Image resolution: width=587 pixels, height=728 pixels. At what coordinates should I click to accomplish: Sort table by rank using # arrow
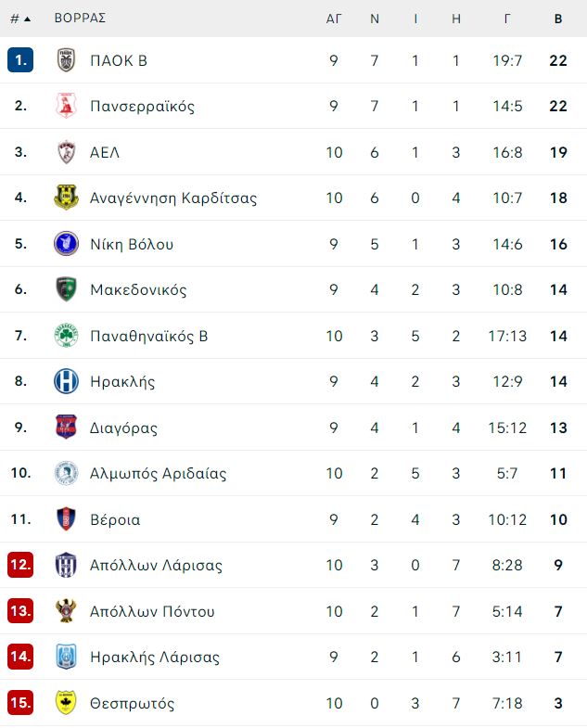coord(20,19)
